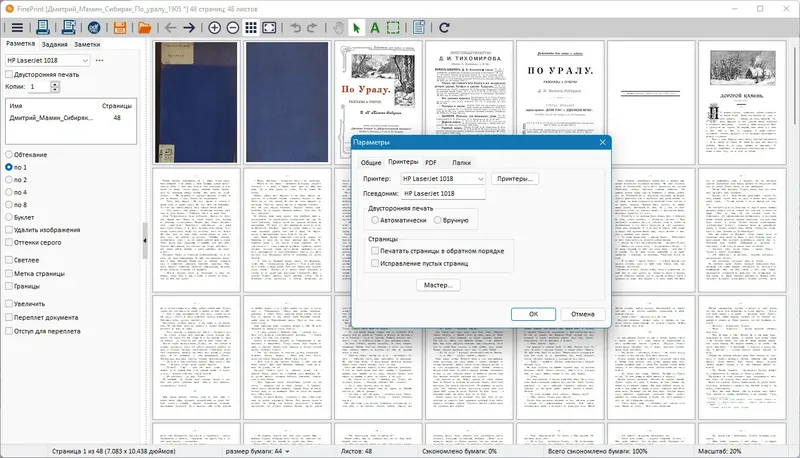Check Исправление пустых страниц
Viewport: 800px width, 458px height.
[x=375, y=264]
